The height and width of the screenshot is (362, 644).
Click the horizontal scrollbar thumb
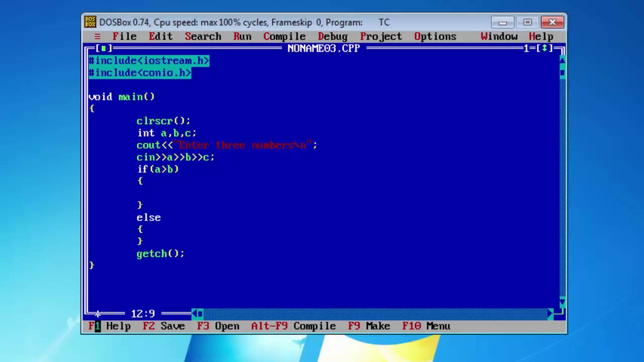click(200, 314)
